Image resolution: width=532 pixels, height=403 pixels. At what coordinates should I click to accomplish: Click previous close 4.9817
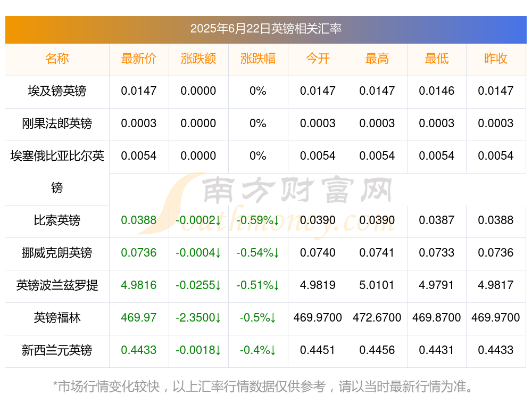496,285
